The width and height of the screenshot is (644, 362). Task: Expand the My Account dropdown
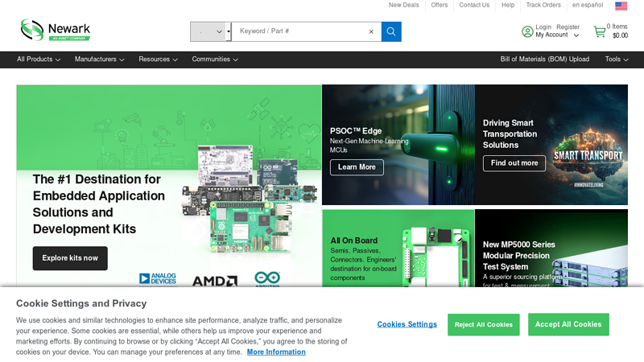pos(557,35)
